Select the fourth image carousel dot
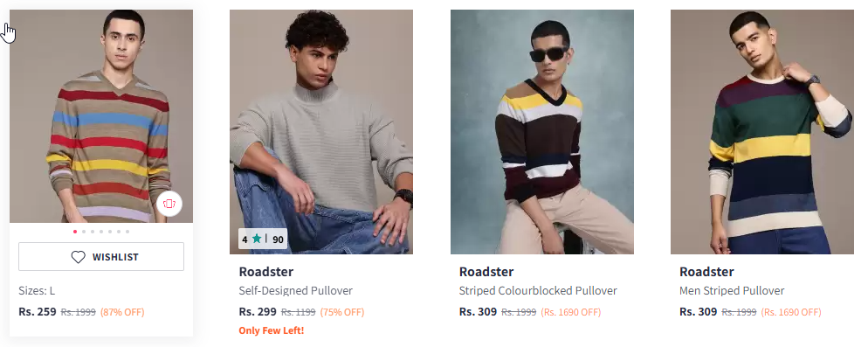The image size is (868, 347). coord(101,232)
